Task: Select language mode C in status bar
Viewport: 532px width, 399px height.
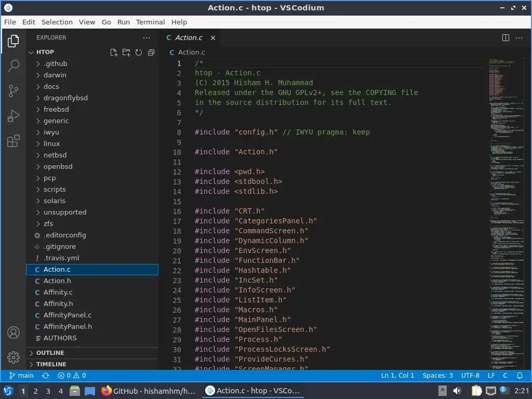Action: [505, 376]
